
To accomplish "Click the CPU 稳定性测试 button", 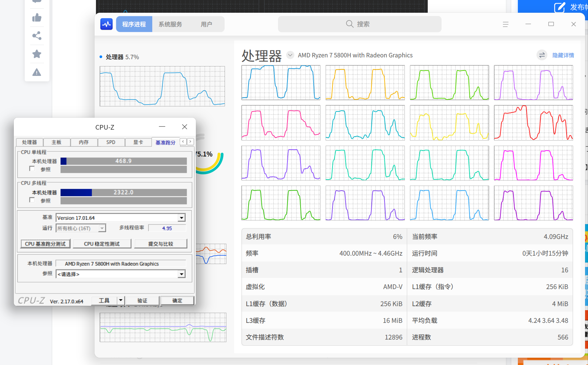I will pyautogui.click(x=102, y=244).
